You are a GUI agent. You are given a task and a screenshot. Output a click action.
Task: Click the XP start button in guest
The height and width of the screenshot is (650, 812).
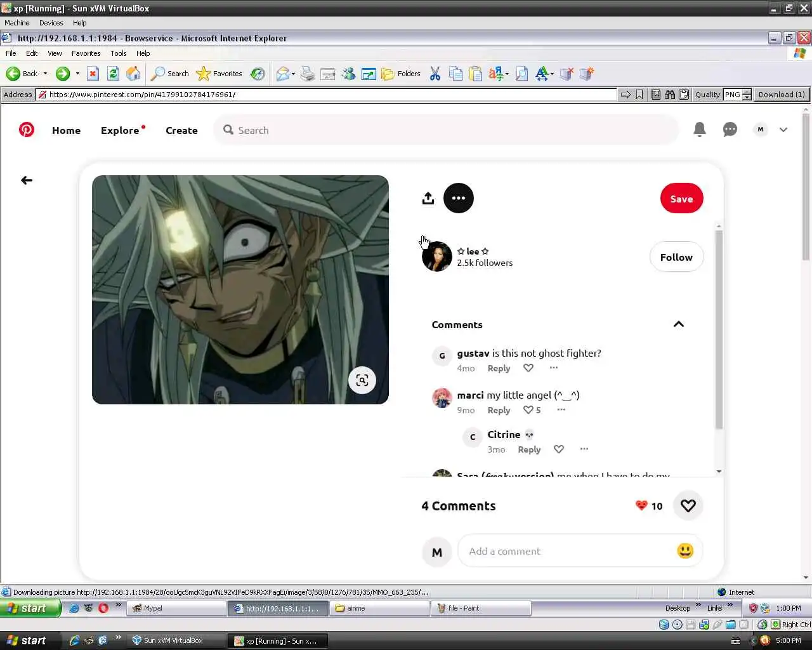pyautogui.click(x=30, y=608)
